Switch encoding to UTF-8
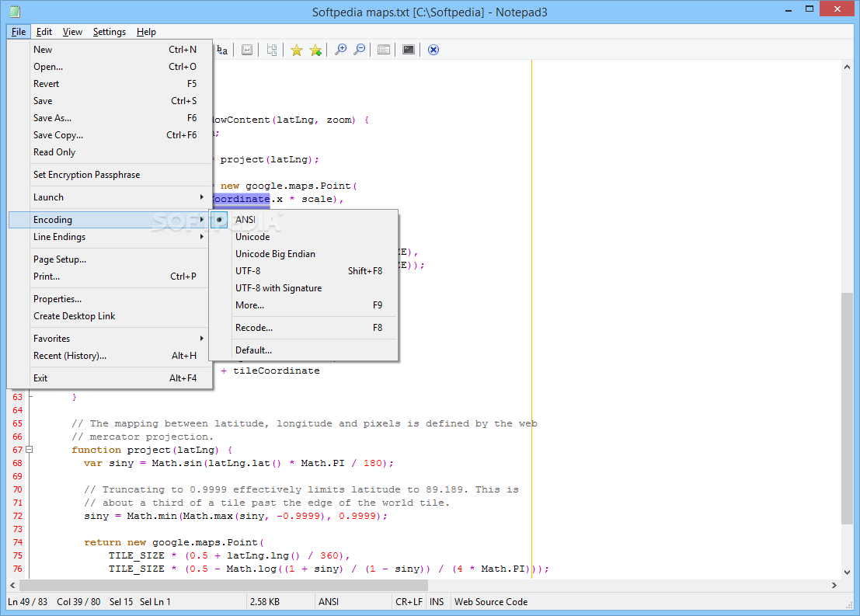 click(x=303, y=271)
